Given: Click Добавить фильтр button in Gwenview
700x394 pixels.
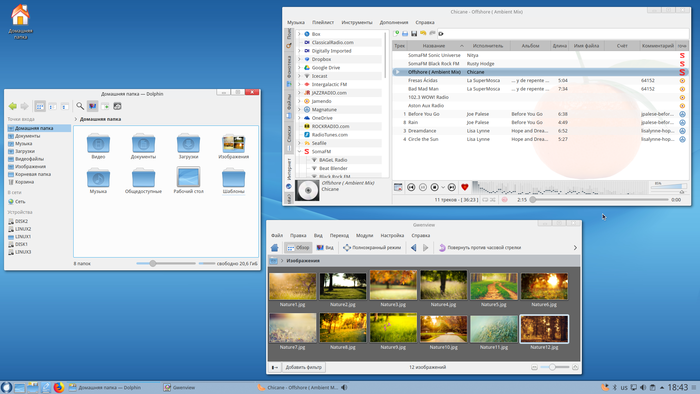Looking at the screenshot, I should coord(304,367).
